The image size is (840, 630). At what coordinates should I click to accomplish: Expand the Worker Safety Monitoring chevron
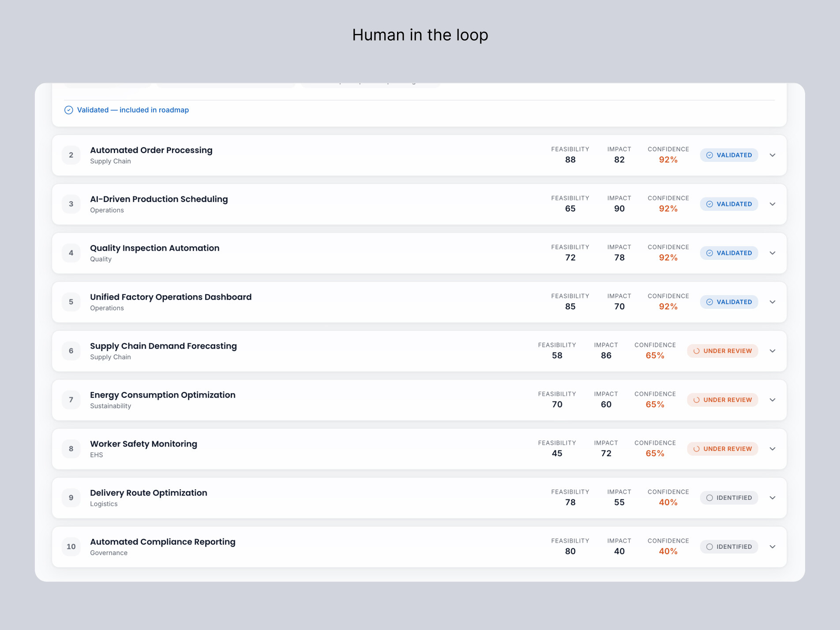772,449
